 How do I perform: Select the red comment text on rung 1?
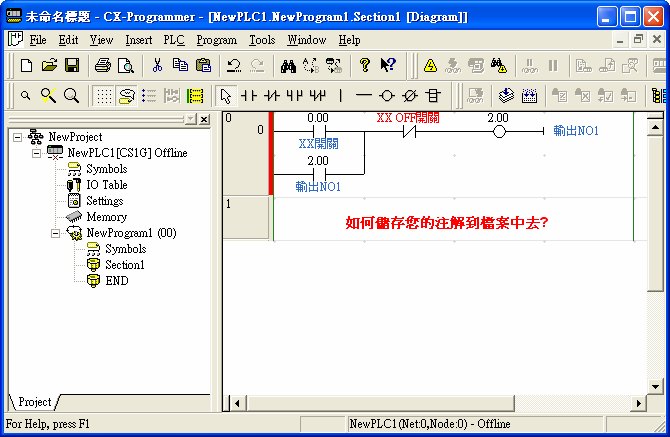(447, 223)
